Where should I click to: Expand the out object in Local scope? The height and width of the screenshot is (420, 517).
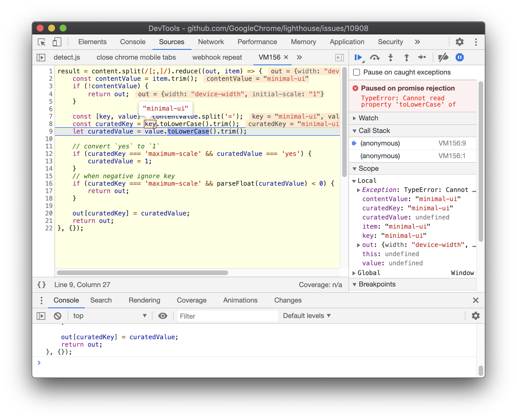358,245
